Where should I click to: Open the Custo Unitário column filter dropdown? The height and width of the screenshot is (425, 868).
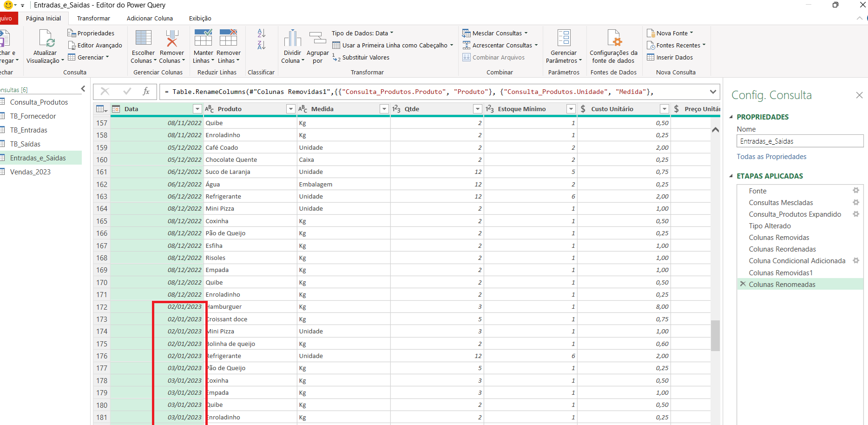664,109
